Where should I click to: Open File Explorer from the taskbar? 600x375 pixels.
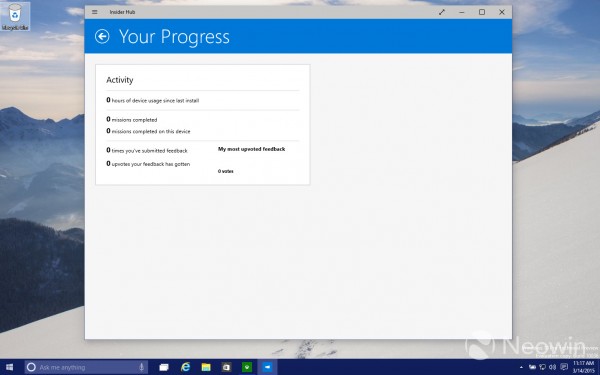(x=206, y=367)
